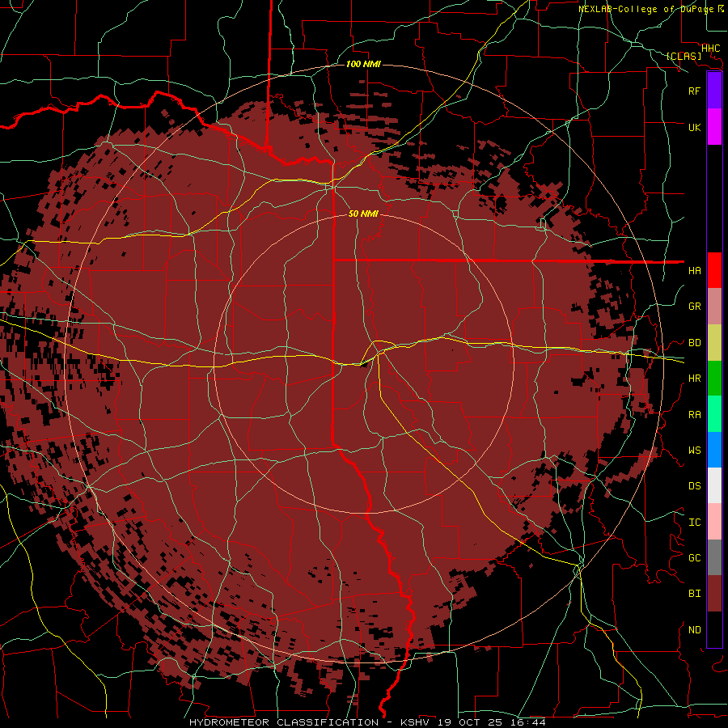Click the '100 NMI' range ring label

pyautogui.click(x=363, y=64)
